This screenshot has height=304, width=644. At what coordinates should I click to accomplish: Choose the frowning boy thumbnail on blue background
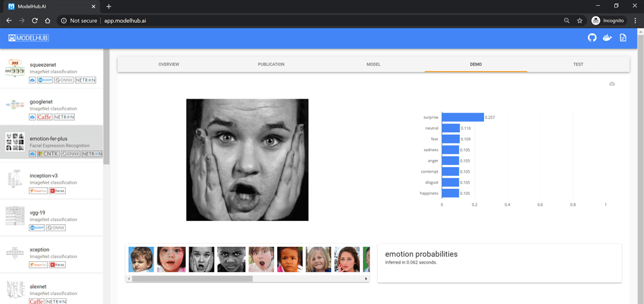(x=141, y=259)
